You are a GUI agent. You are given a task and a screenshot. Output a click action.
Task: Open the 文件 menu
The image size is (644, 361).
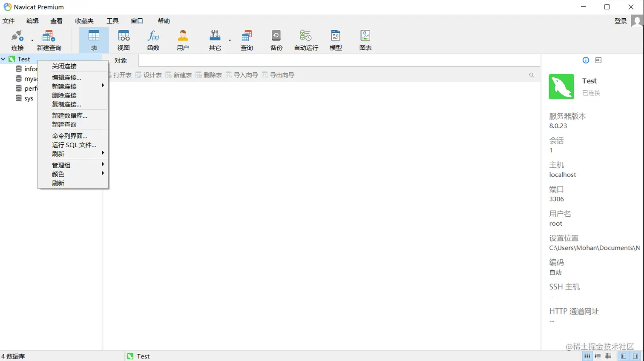(9, 21)
